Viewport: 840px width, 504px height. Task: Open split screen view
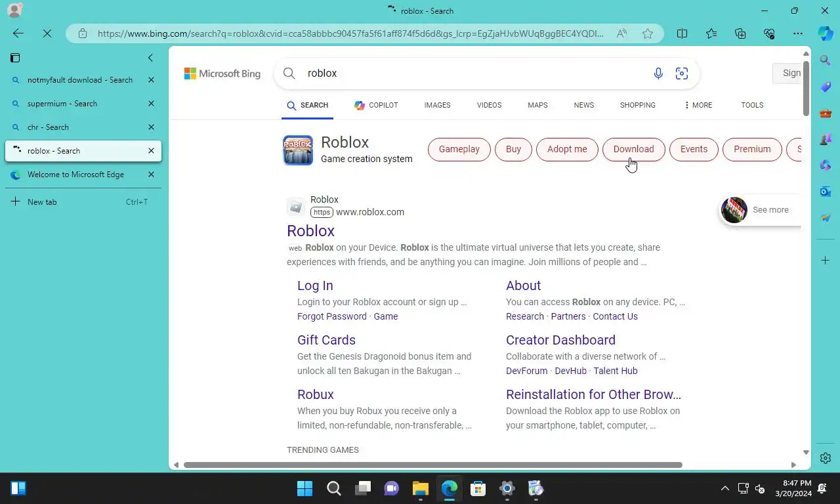pos(682,33)
